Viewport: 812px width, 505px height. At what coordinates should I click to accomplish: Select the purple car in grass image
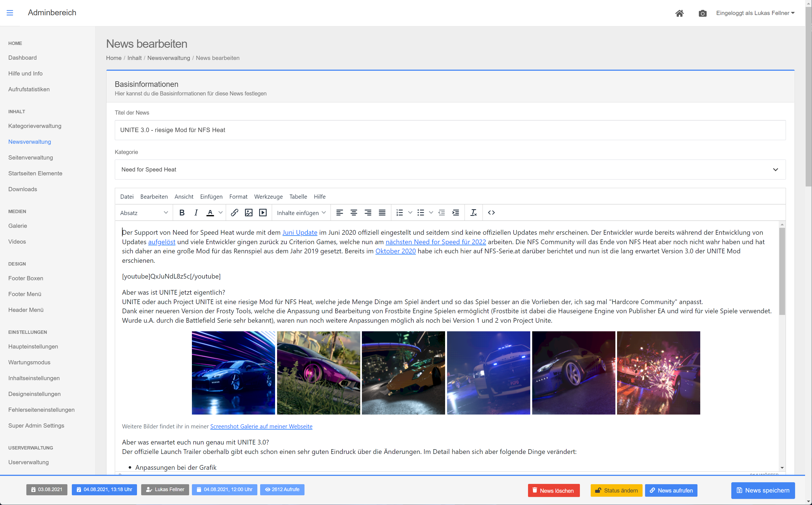318,373
